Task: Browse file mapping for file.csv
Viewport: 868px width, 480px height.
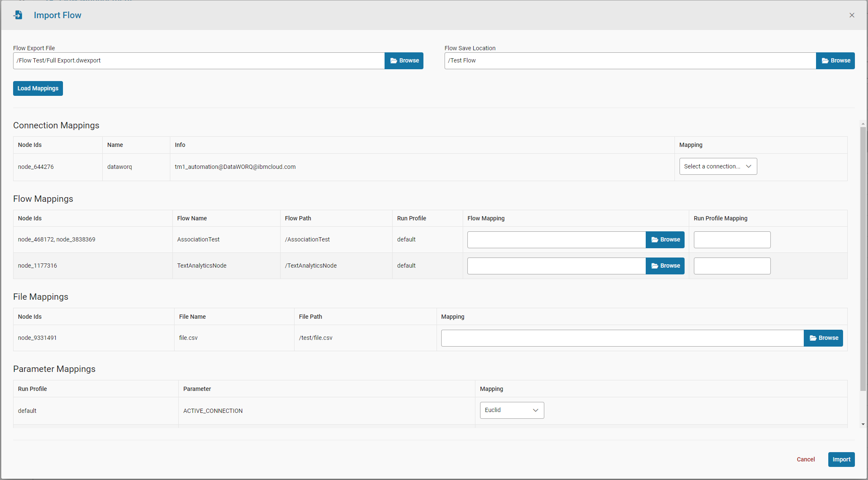Action: 823,338
